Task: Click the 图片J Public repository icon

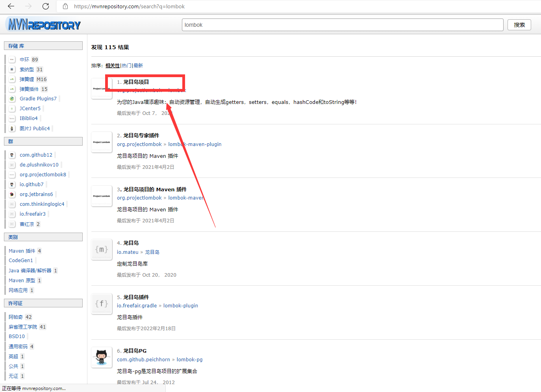Action: coord(12,128)
